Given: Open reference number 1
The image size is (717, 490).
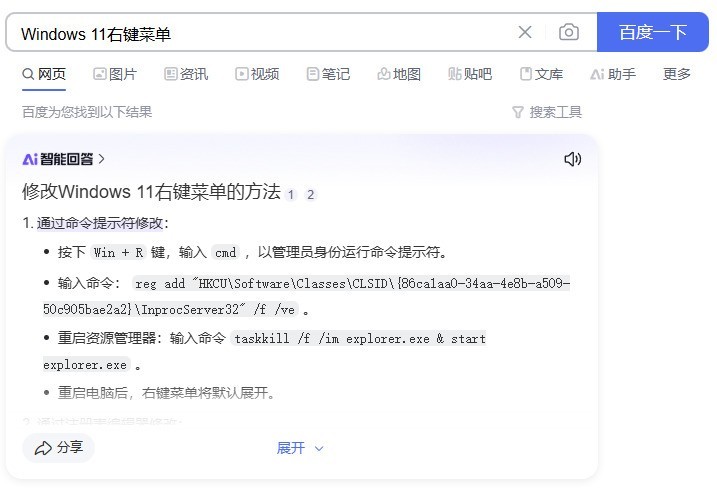Looking at the screenshot, I should click(291, 195).
